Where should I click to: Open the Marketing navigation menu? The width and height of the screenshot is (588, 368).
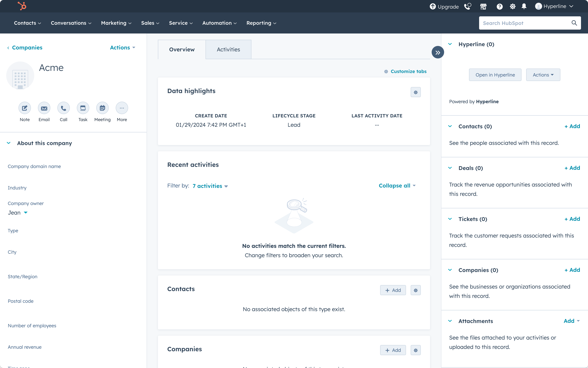click(116, 23)
